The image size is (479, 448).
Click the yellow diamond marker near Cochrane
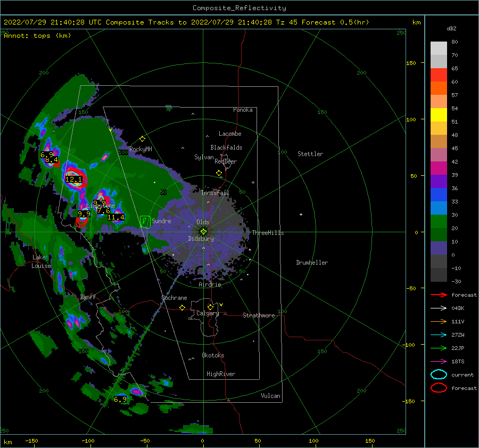point(183,307)
